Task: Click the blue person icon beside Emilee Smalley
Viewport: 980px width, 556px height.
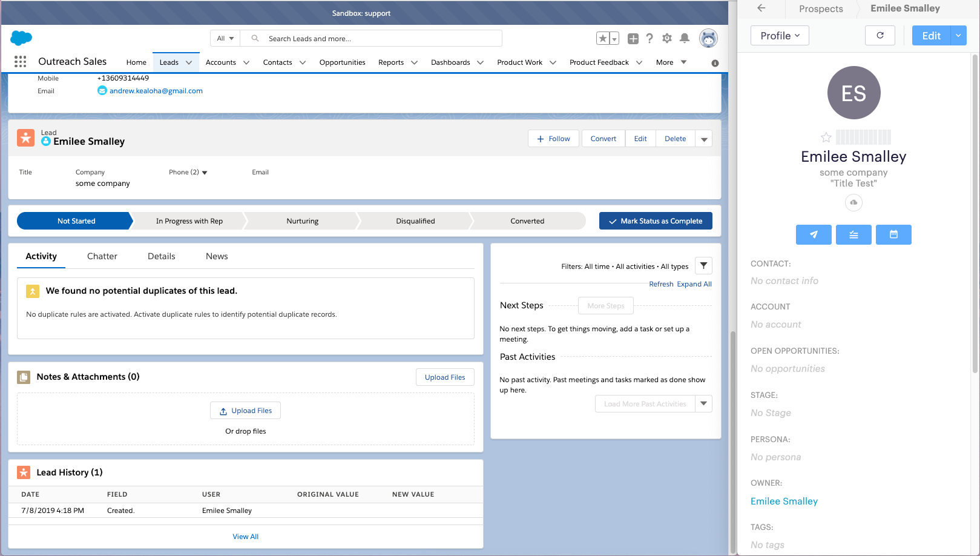Action: click(x=46, y=141)
